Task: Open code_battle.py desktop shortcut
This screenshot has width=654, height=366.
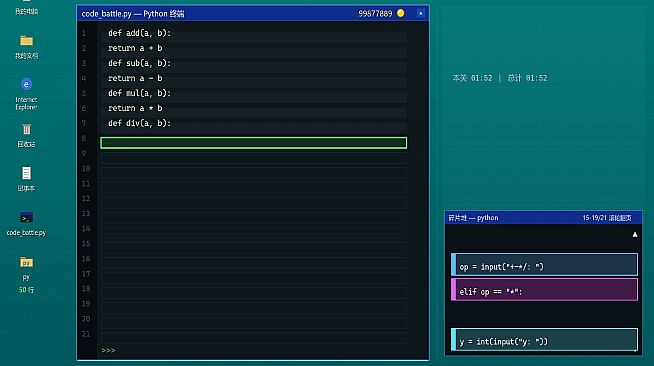Action: (x=26, y=224)
